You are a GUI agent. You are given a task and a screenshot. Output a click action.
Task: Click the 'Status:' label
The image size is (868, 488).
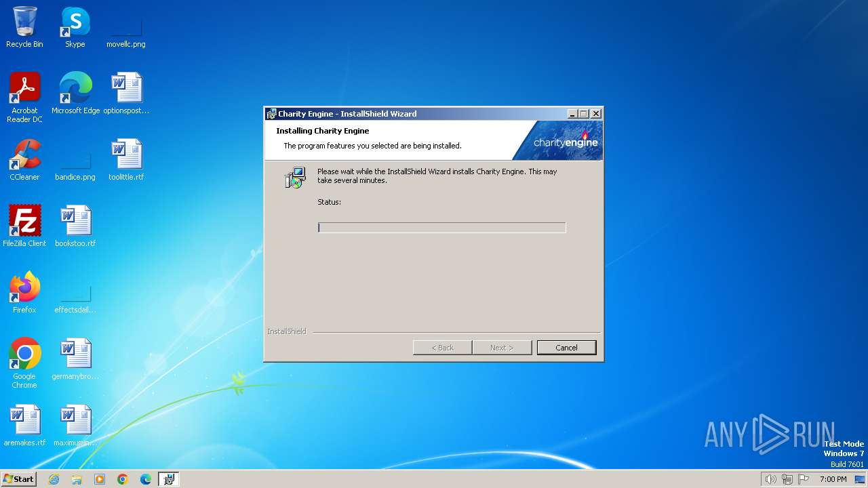point(329,202)
